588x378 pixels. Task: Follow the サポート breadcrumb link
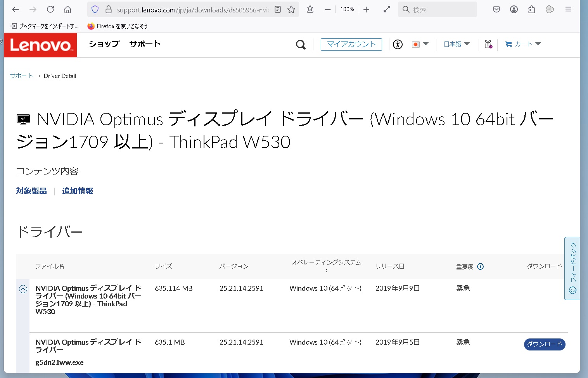pyautogui.click(x=21, y=76)
